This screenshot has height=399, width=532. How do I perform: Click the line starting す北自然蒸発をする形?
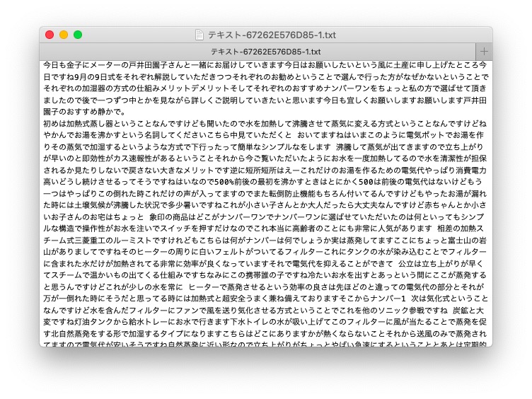pyautogui.click(x=265, y=334)
